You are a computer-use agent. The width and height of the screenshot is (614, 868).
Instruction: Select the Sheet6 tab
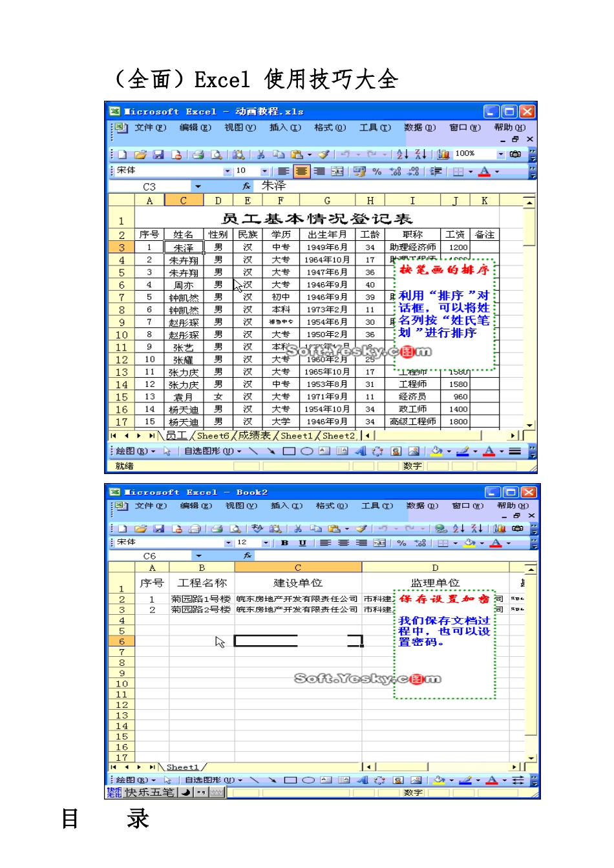213,436
